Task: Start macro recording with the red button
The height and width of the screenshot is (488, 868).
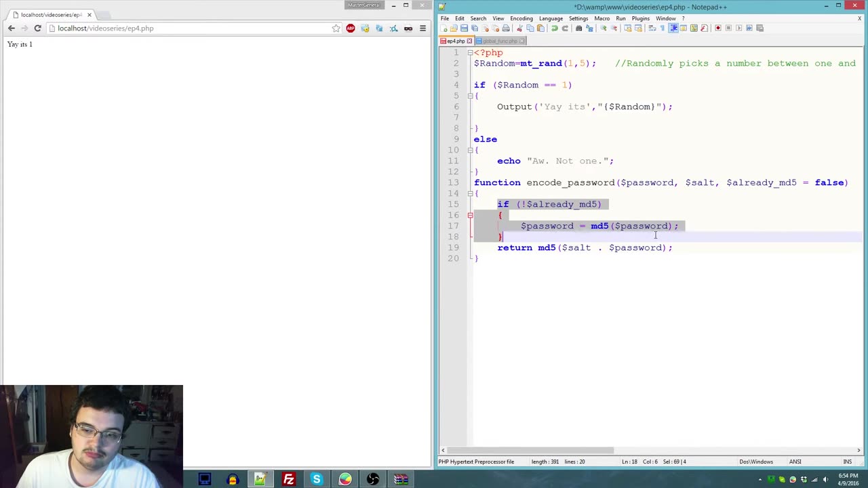Action: coord(718,28)
